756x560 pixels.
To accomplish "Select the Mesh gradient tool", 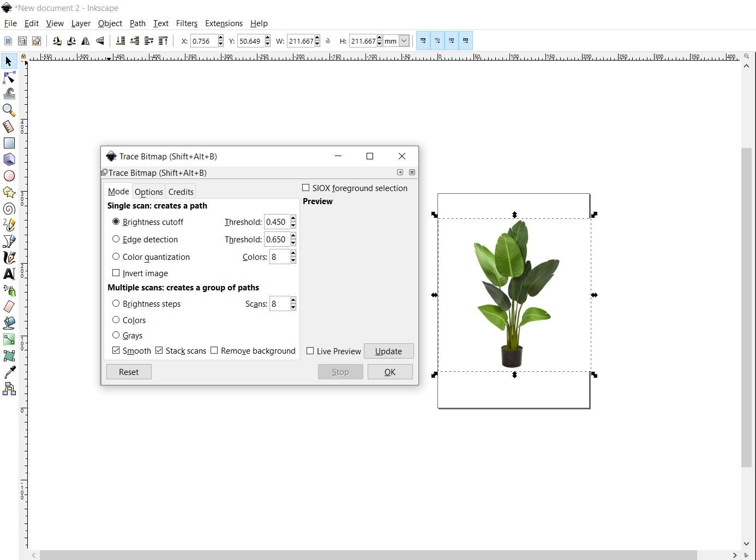I will 9,356.
